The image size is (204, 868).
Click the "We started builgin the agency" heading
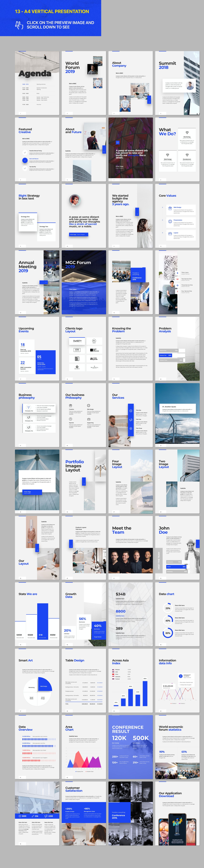[x=120, y=198]
